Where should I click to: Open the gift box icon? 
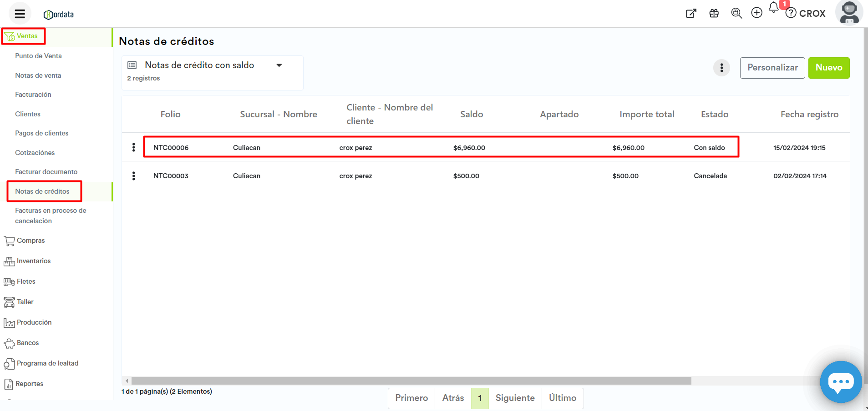click(714, 14)
